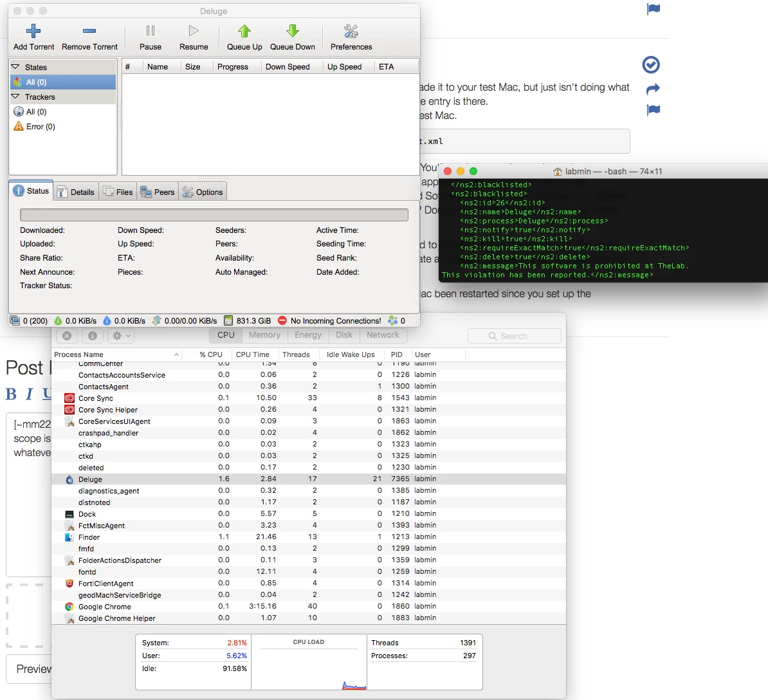The height and width of the screenshot is (700, 768).
Task: Toggle italic formatting in post editor
Action: (x=30, y=394)
